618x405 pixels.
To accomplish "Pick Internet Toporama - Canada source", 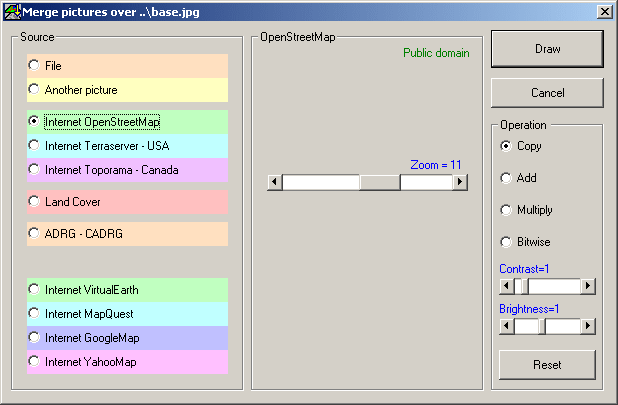I will point(127,170).
